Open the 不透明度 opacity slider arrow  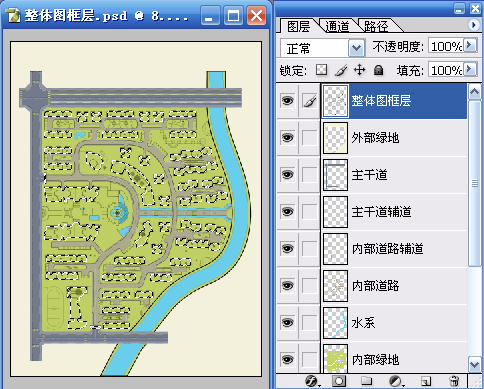(x=470, y=45)
